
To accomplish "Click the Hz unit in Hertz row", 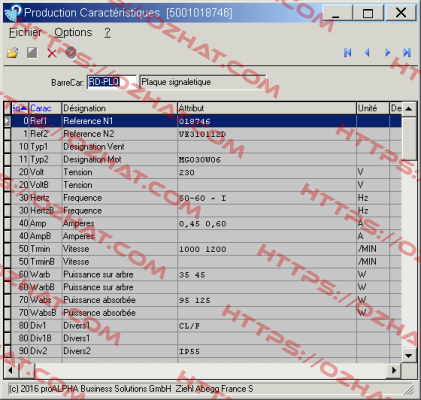I will click(363, 198).
